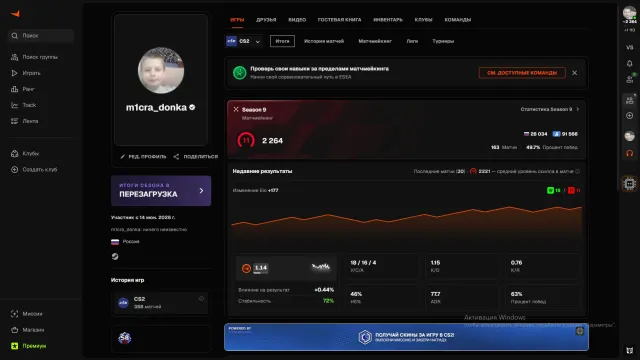Click the party icon with green badge

(630, 79)
